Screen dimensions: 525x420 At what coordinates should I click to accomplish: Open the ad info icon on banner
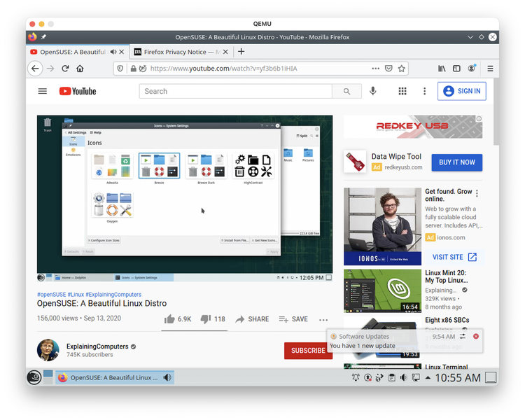click(x=479, y=118)
